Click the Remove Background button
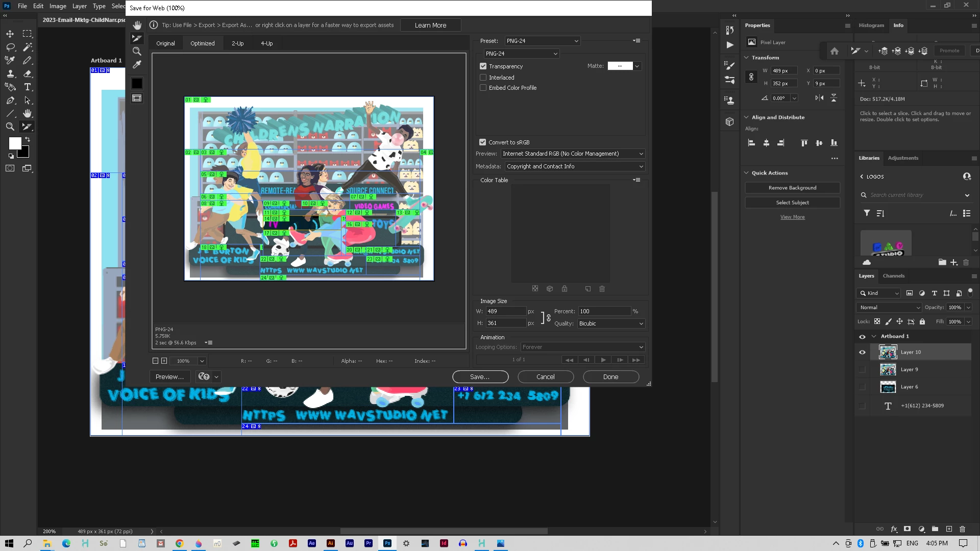The width and height of the screenshot is (980, 551). click(792, 188)
